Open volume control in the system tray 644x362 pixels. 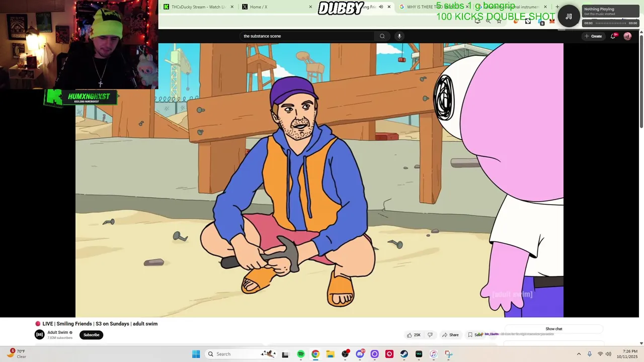608,354
